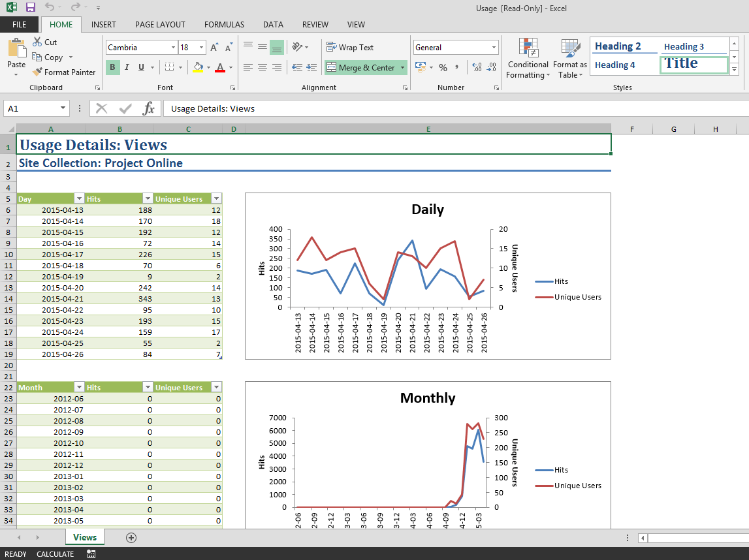Open Conditional Formatting options

click(x=528, y=58)
